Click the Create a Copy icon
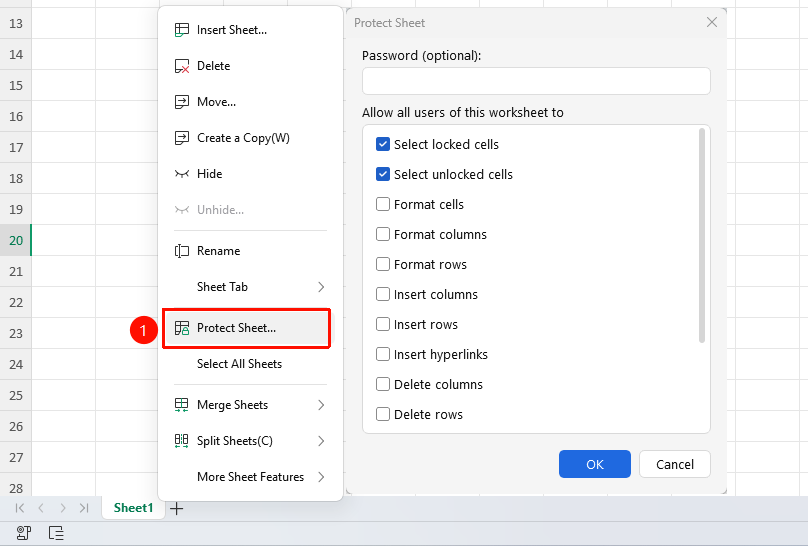Viewport: 808px width, 546px height. point(181,138)
